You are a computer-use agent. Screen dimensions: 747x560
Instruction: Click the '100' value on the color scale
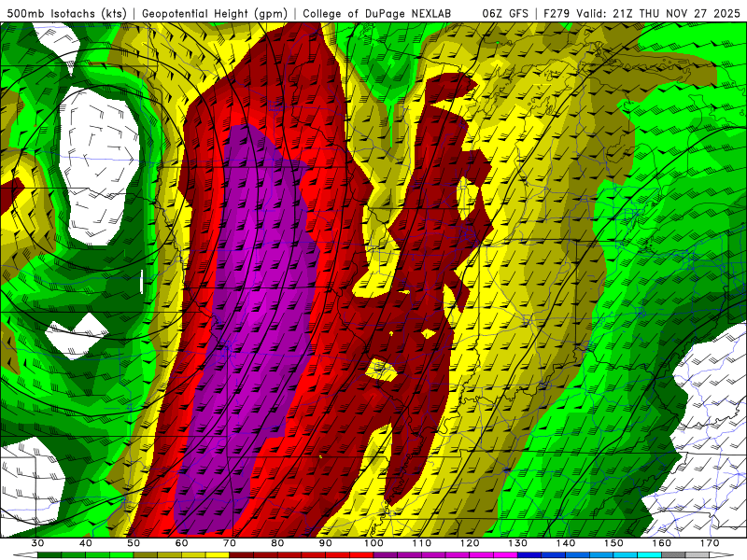click(373, 543)
